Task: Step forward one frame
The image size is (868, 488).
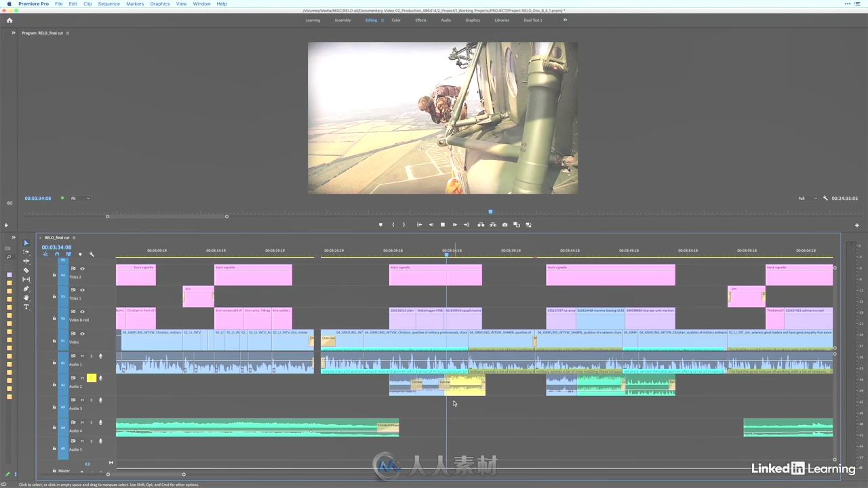Action: tap(454, 224)
